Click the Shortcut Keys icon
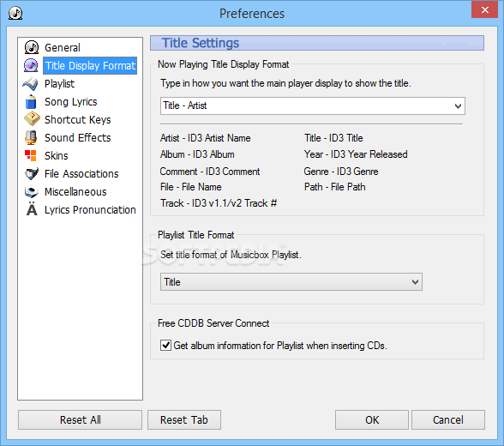The width and height of the screenshot is (504, 446). pos(32,119)
